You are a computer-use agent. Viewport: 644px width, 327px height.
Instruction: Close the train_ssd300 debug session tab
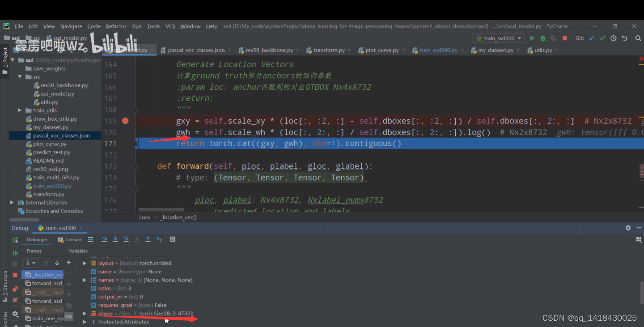(x=81, y=228)
